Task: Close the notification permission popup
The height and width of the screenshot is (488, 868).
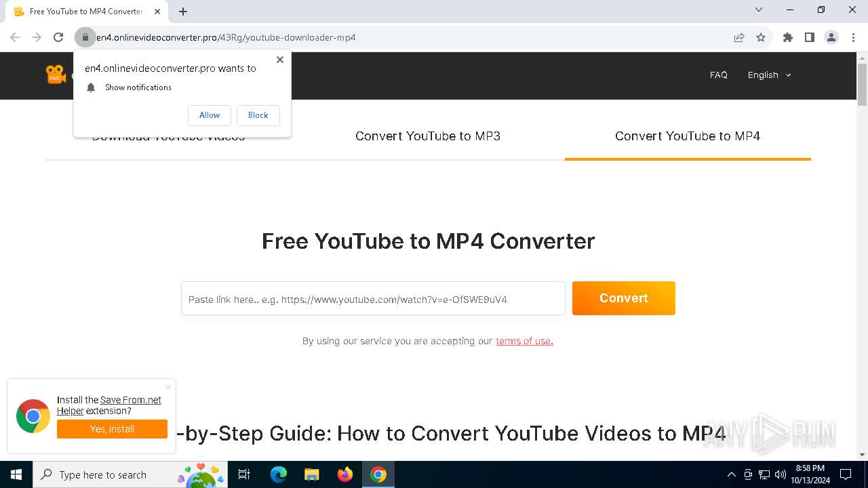Action: (x=279, y=60)
